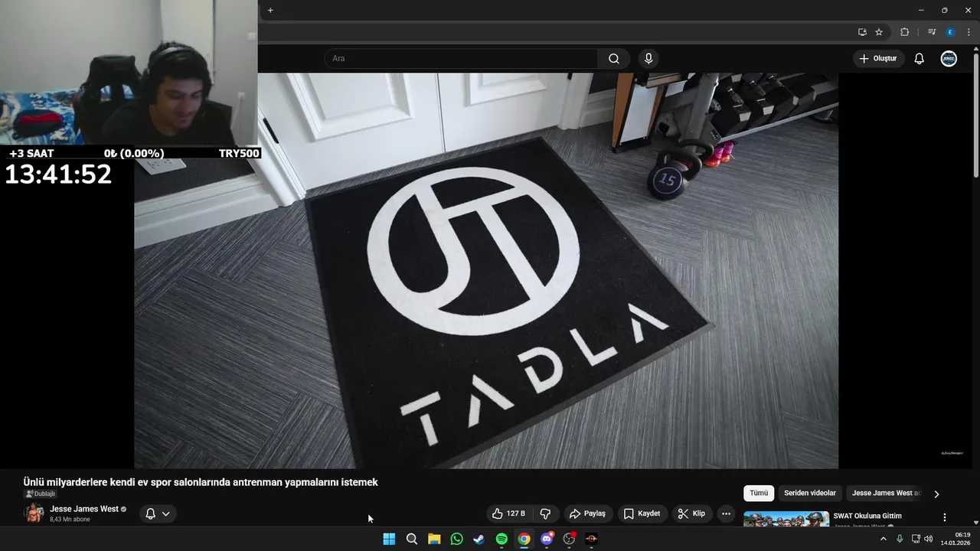Image resolution: width=980 pixels, height=551 pixels.
Task: Click the video player to pause
Action: [486, 270]
